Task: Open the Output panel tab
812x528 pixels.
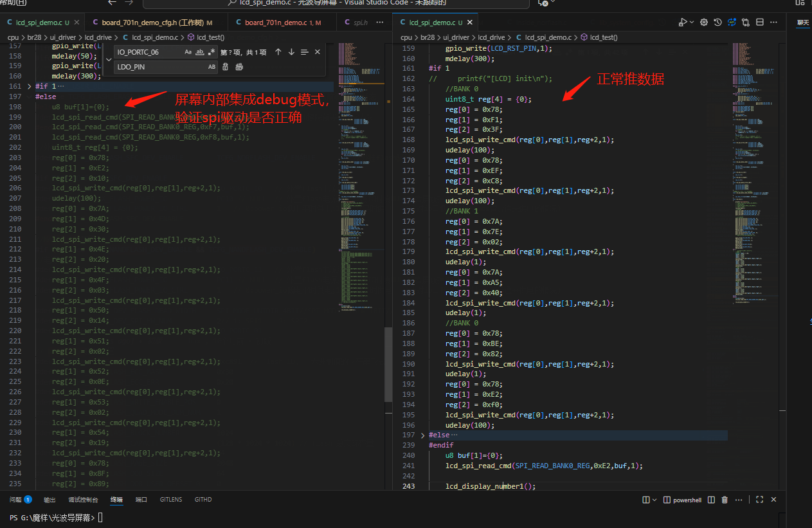Action: click(50, 500)
